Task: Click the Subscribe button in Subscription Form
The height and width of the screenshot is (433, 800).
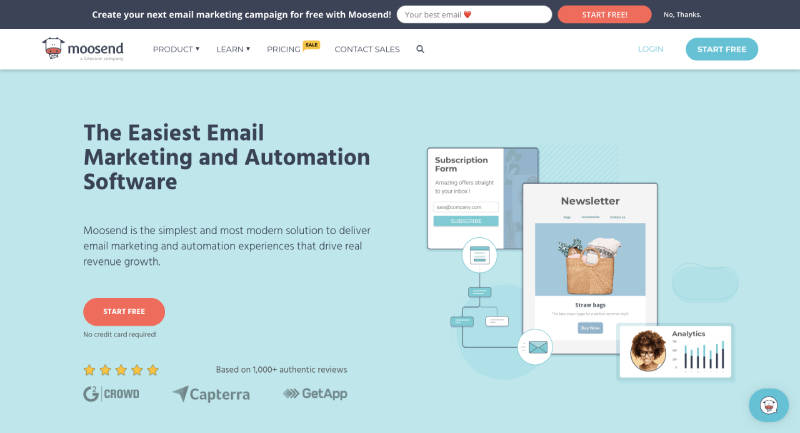Action: coord(466,221)
